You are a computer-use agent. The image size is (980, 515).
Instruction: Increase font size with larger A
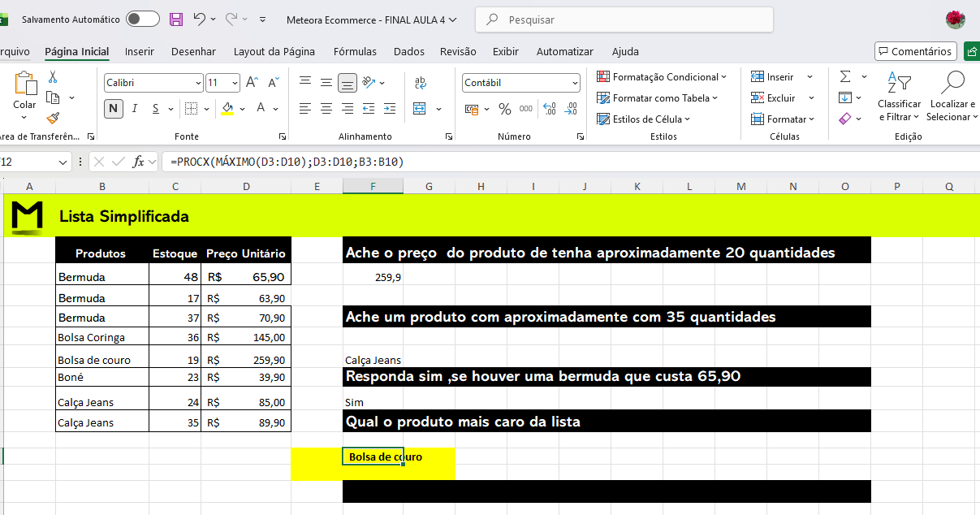click(x=252, y=83)
